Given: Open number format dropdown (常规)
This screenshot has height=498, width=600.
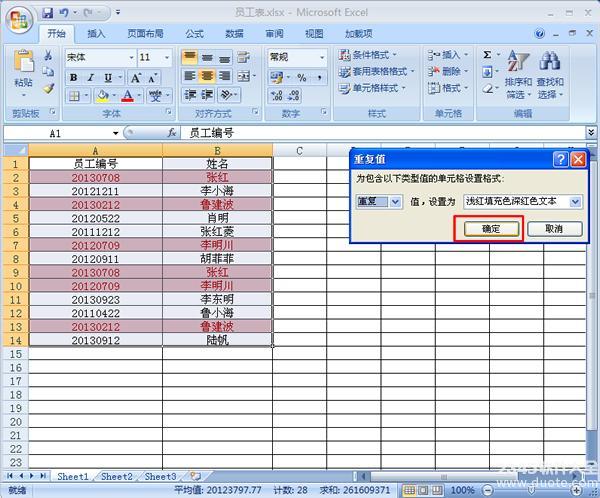Looking at the screenshot, I should [x=322, y=57].
